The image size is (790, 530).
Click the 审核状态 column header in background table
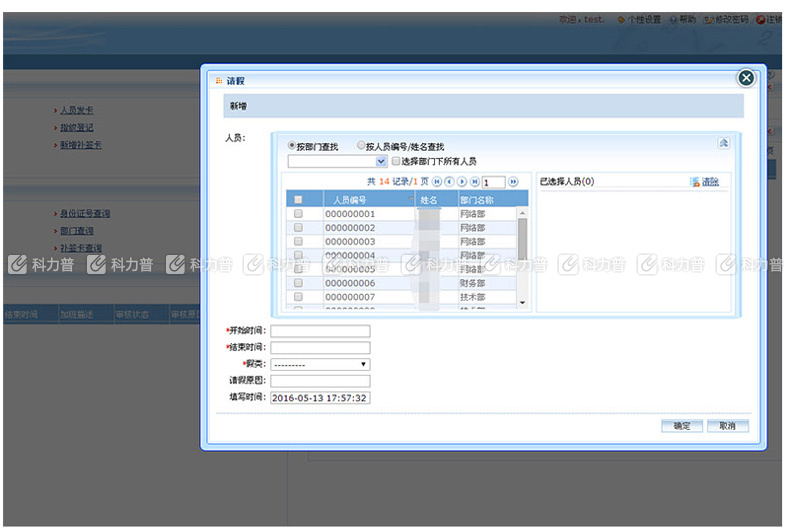click(x=132, y=314)
